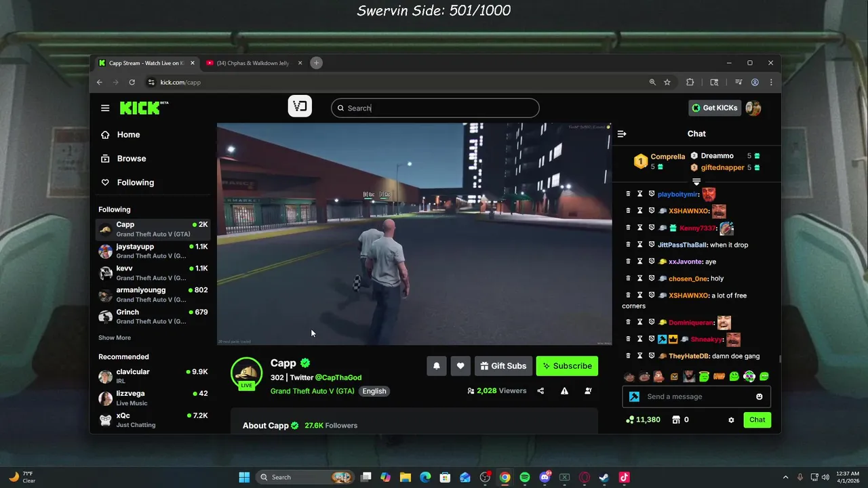Ban TheyHateDB using the shield icon

pyautogui.click(x=652, y=355)
